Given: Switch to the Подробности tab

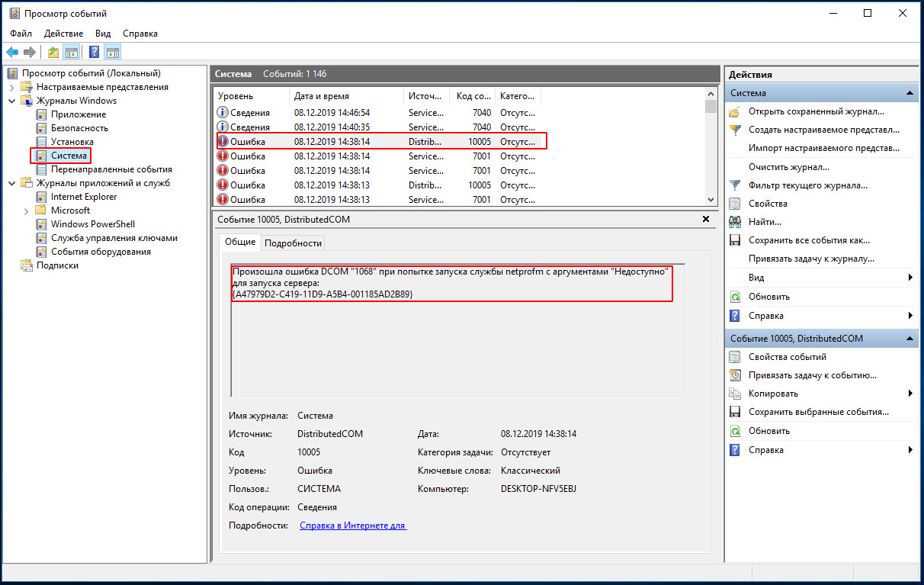Looking at the screenshot, I should (294, 243).
